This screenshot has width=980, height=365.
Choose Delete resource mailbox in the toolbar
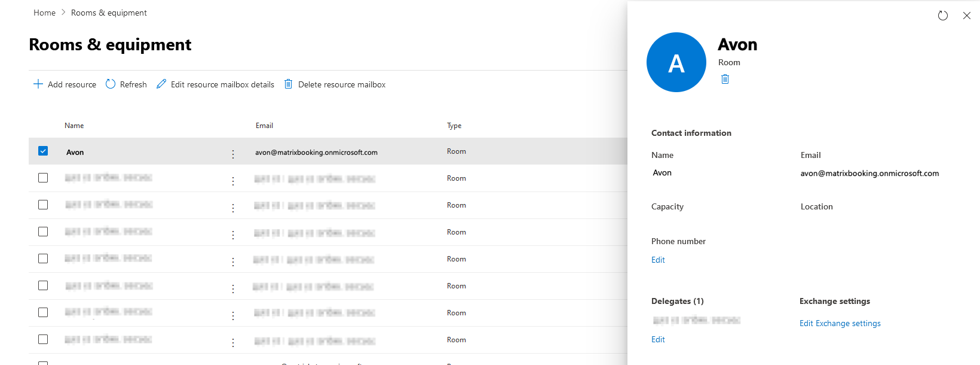point(335,84)
